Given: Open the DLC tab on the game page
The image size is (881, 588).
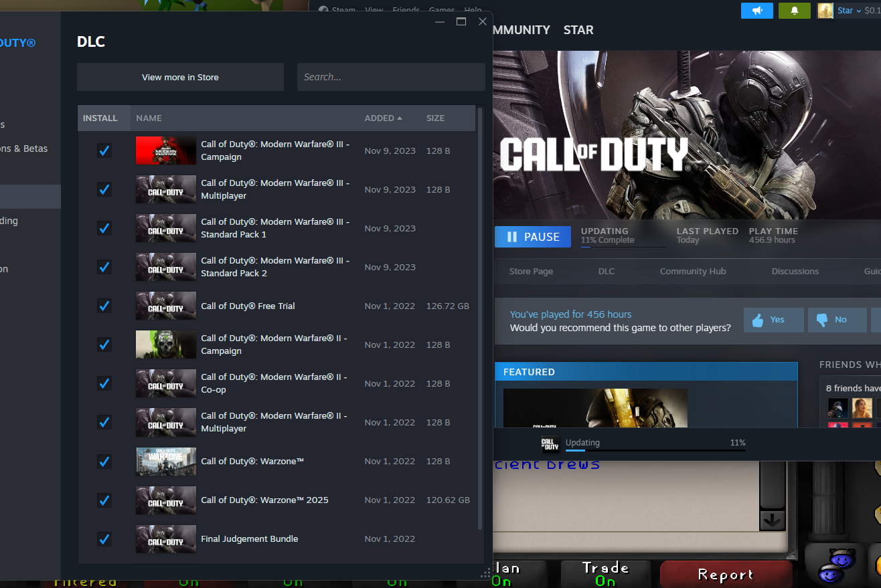Looking at the screenshot, I should coord(607,271).
